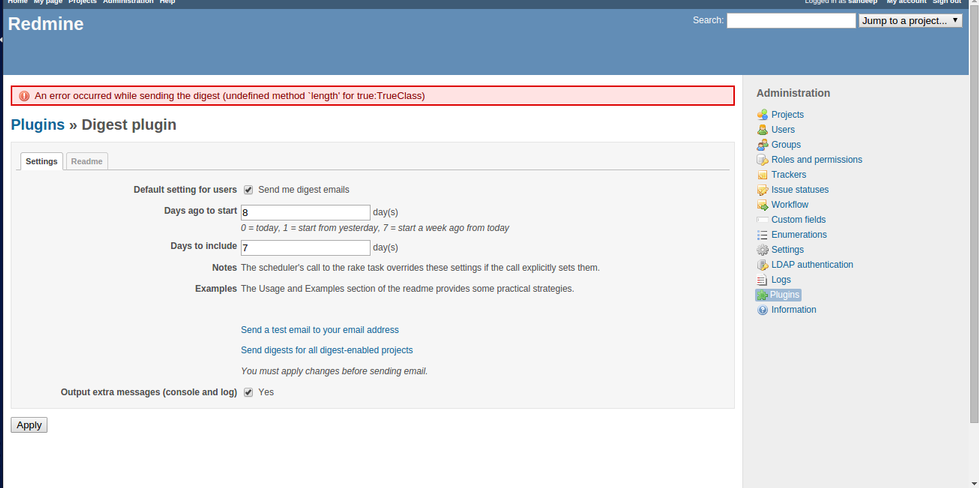Click the Roles and permissions icon
The height and width of the screenshot is (488, 979).
coord(762,160)
